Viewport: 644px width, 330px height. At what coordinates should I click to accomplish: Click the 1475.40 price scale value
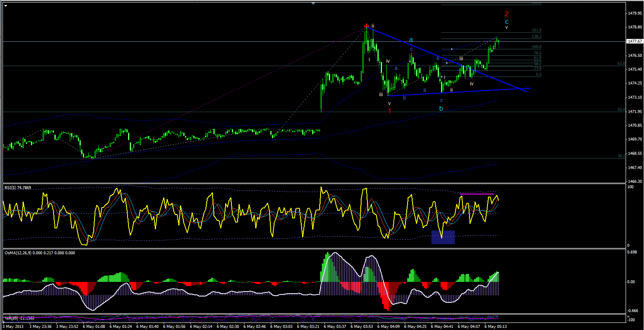[x=634, y=69]
